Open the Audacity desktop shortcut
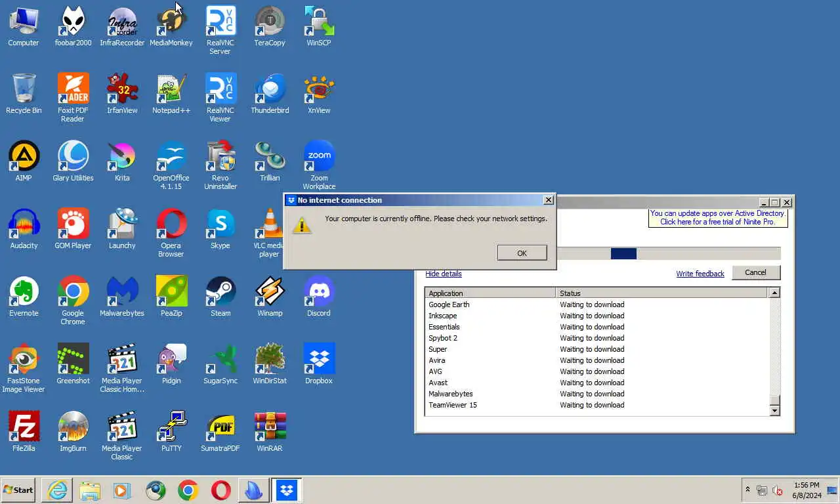The height and width of the screenshot is (504, 840). [24, 229]
